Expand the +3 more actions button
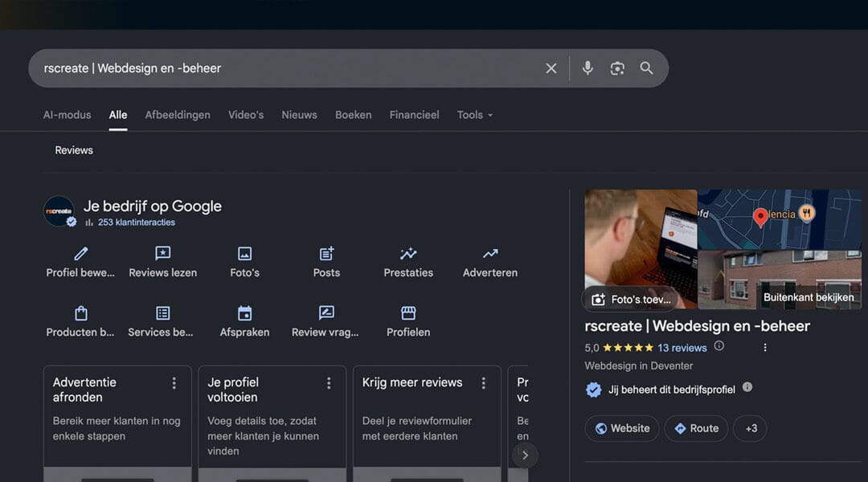 pos(751,428)
